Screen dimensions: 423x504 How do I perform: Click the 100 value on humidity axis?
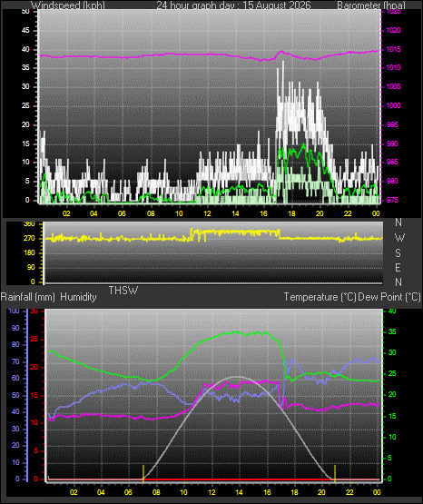pyautogui.click(x=14, y=311)
